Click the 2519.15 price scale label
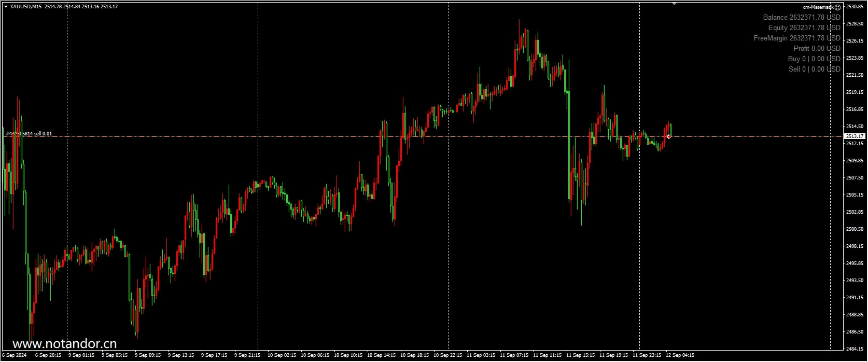Image resolution: width=868 pixels, height=362 pixels. pyautogui.click(x=855, y=92)
